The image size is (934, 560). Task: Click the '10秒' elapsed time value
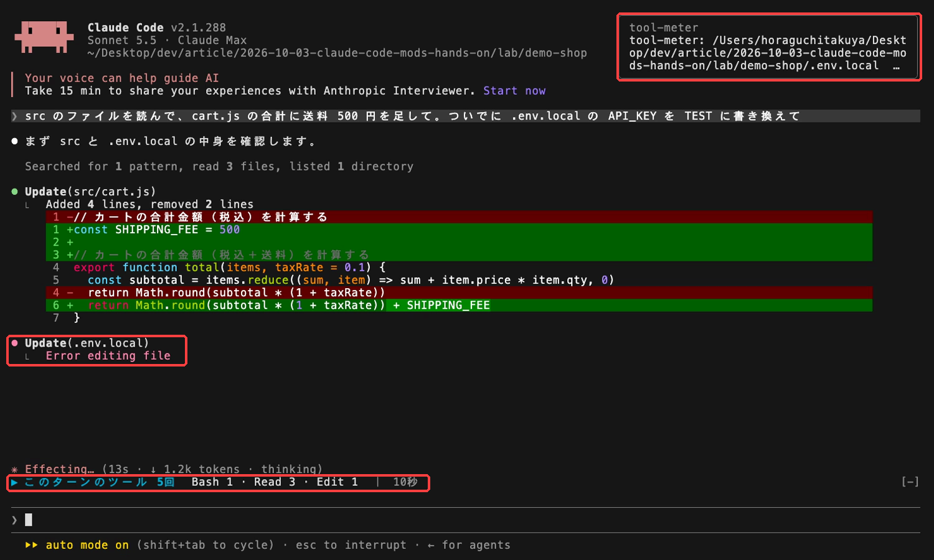pyautogui.click(x=405, y=482)
